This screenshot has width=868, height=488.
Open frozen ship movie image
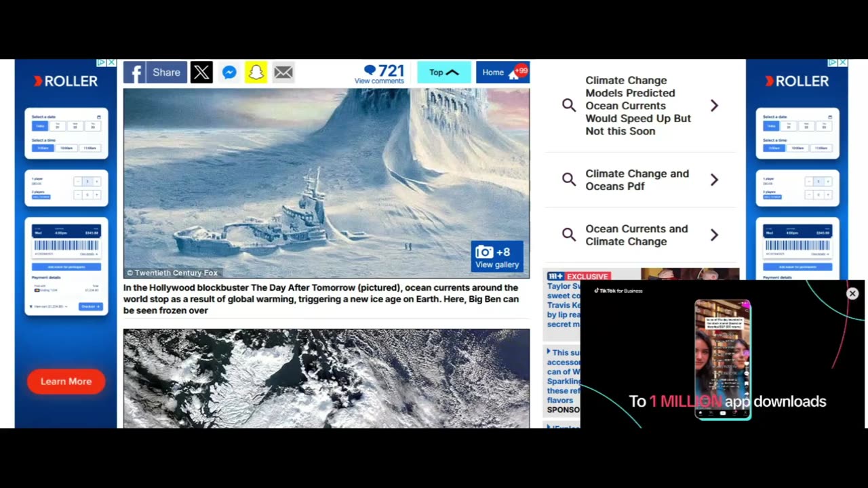point(326,183)
